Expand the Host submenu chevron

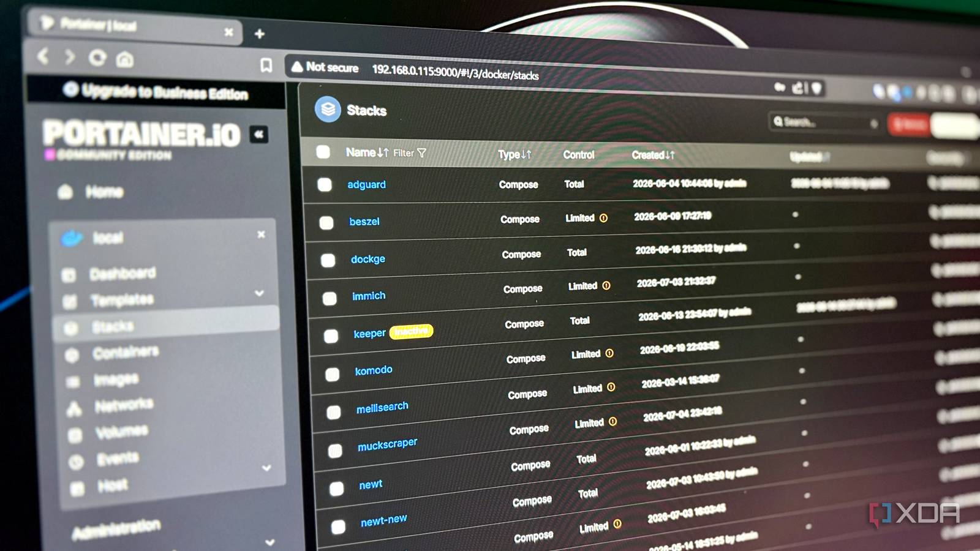click(x=266, y=468)
